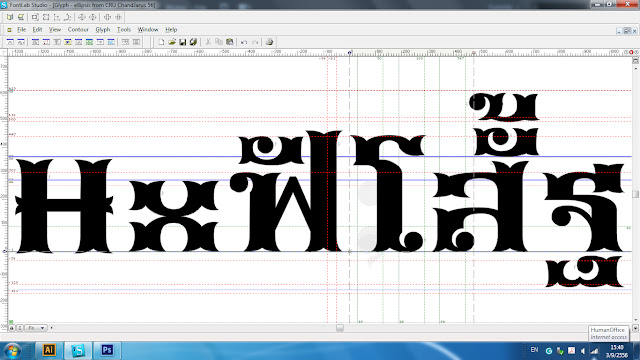
Task: Click the Print icon
Action: pyautogui.click(x=269, y=42)
